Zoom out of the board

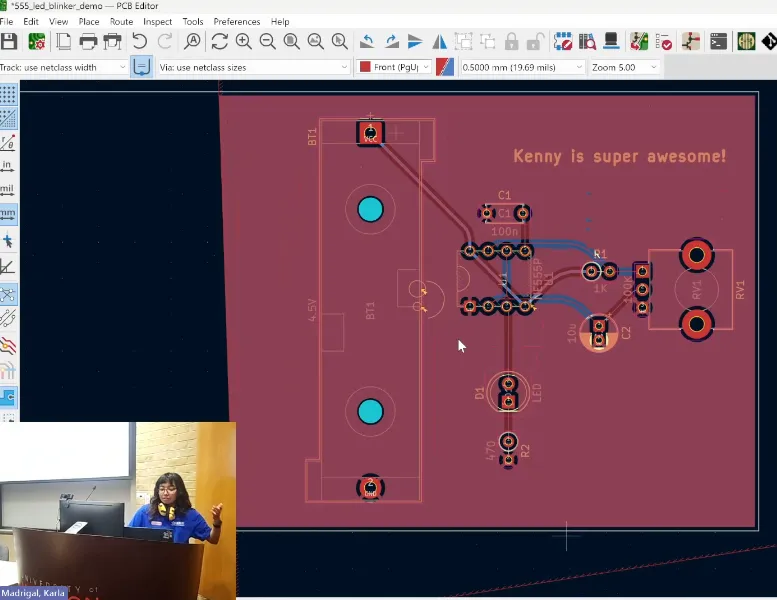(x=268, y=42)
